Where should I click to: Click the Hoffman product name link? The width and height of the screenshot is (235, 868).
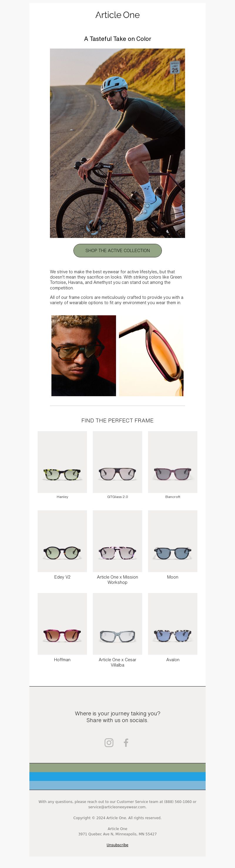tap(62, 660)
